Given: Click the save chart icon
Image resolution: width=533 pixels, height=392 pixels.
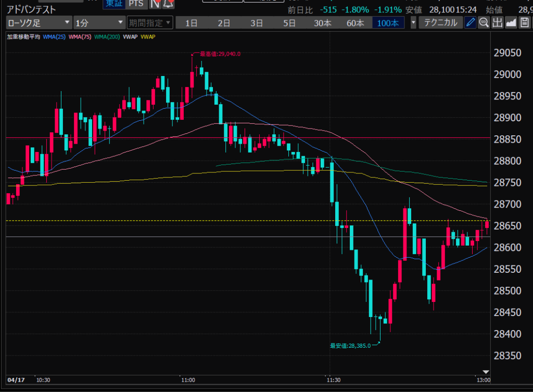Looking at the screenshot, I should (x=524, y=22).
